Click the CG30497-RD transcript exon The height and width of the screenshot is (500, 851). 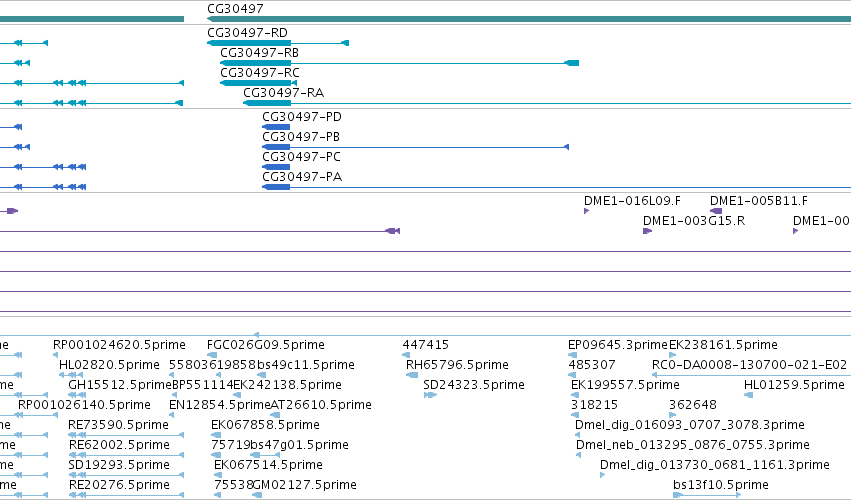pos(249,43)
